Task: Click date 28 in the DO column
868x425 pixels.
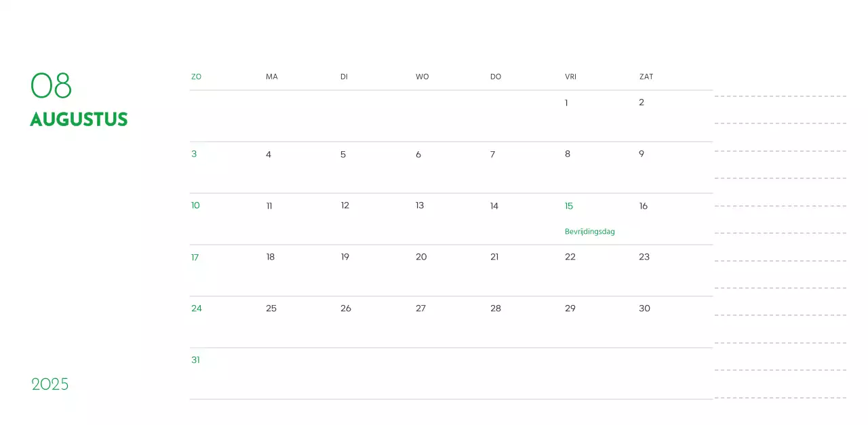Action: coord(496,308)
